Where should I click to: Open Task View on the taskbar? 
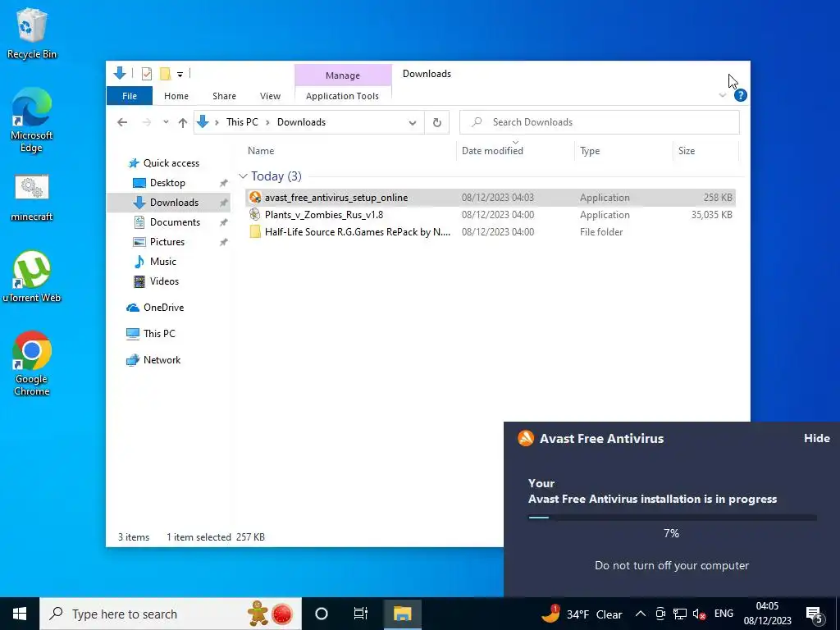pyautogui.click(x=361, y=614)
